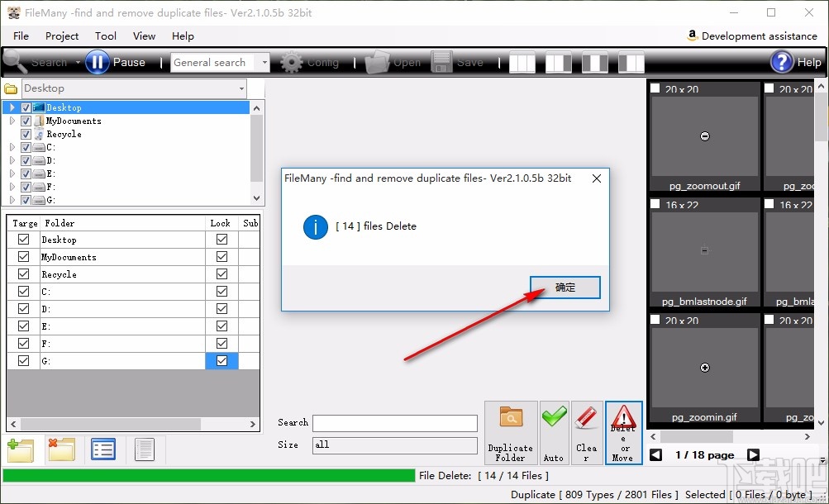Open the Help menu
The height and width of the screenshot is (504, 829).
coord(183,36)
